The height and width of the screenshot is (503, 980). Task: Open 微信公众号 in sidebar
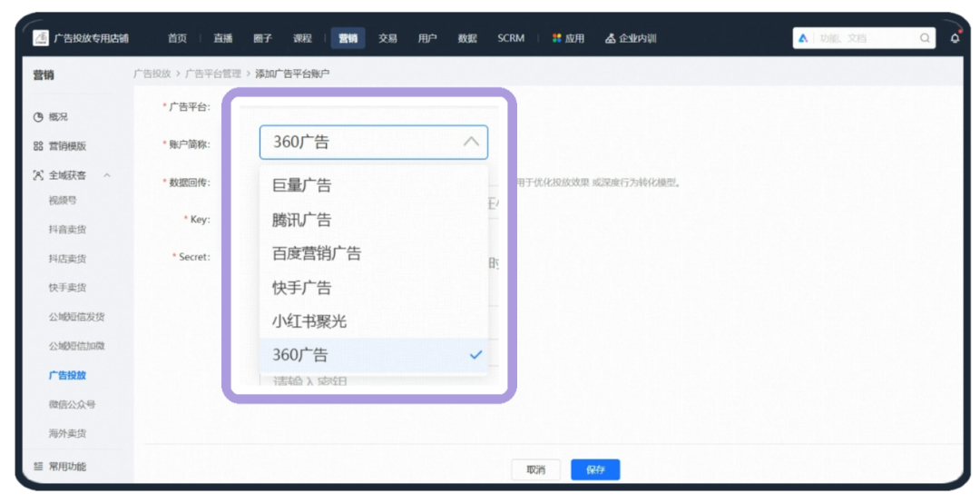point(72,404)
